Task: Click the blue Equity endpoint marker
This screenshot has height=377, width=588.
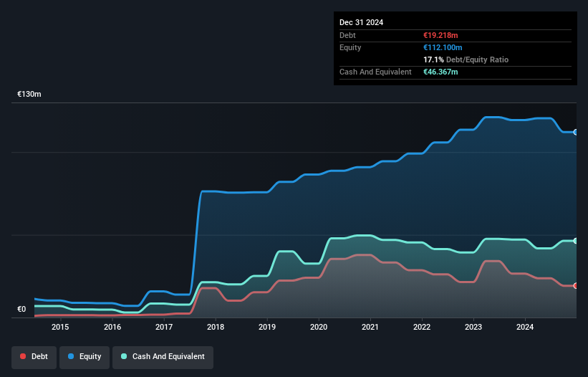Action: (575, 132)
